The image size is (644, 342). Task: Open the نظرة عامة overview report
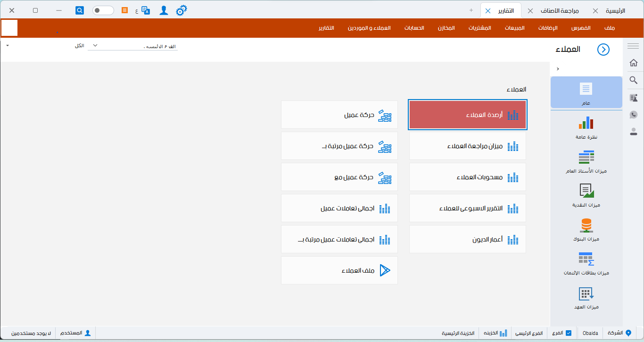(x=586, y=127)
